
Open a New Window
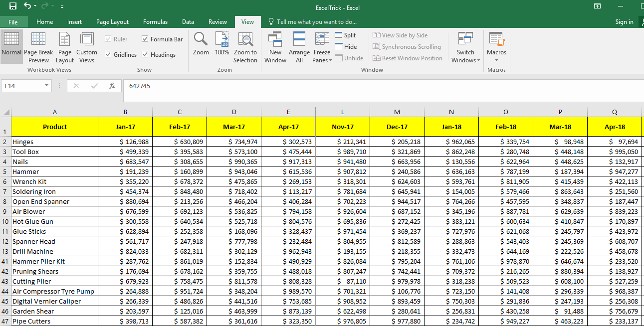(x=275, y=47)
